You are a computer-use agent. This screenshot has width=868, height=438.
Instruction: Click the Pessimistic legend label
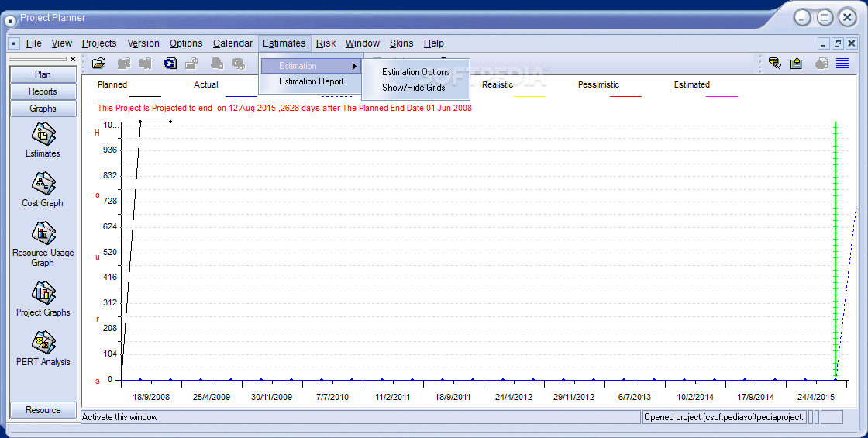598,84
